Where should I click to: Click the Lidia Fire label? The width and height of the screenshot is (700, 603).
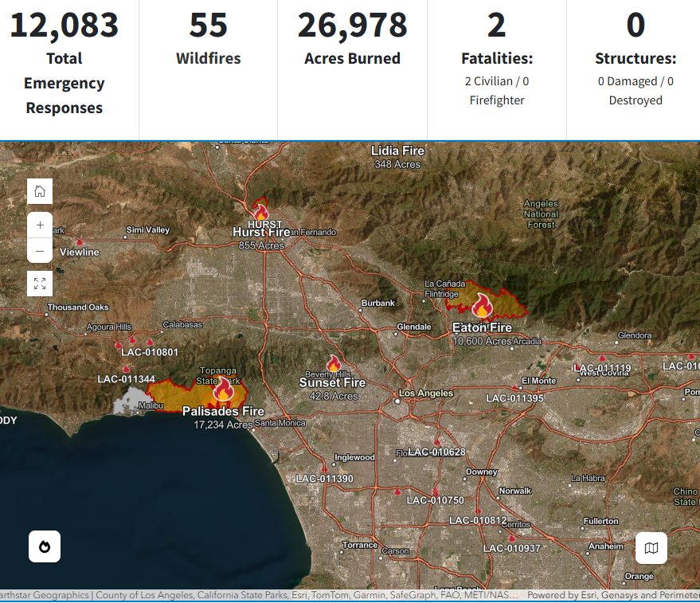tap(397, 151)
